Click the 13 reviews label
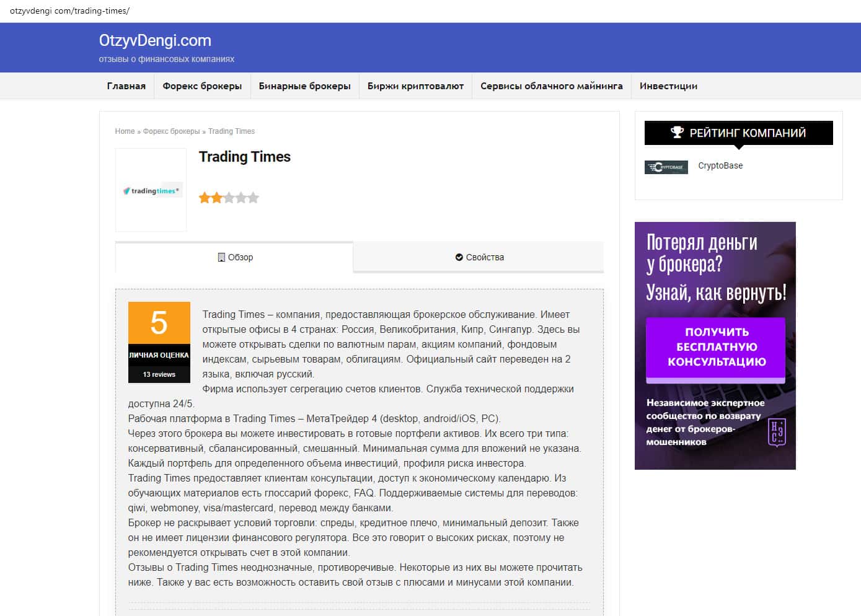This screenshot has height=616, width=861. point(159,374)
